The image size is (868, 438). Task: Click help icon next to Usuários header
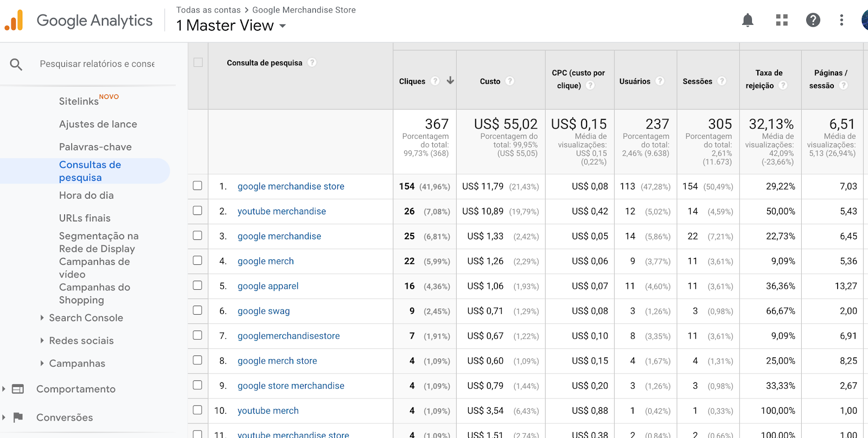tap(660, 81)
